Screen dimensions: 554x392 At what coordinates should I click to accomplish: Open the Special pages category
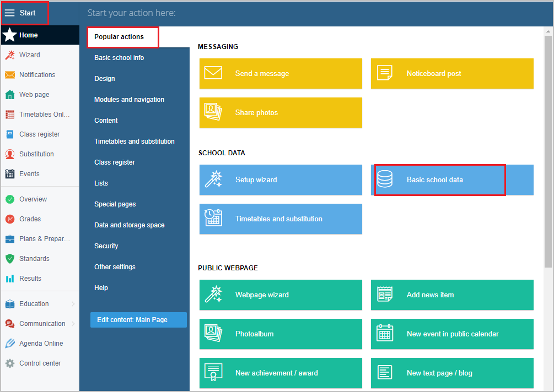[115, 204]
